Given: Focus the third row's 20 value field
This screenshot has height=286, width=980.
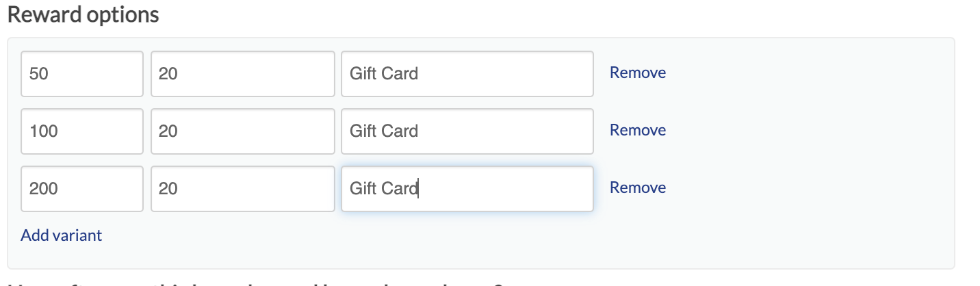Looking at the screenshot, I should pos(242,188).
